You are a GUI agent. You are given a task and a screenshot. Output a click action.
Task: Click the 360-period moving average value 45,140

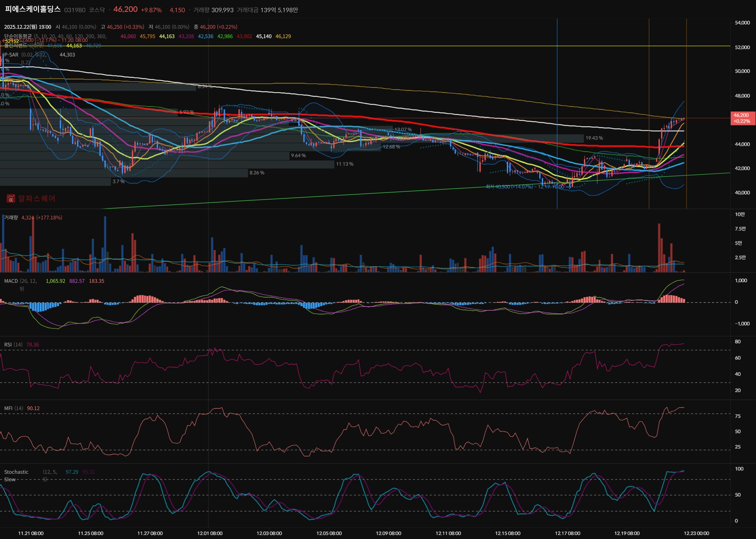tap(264, 36)
